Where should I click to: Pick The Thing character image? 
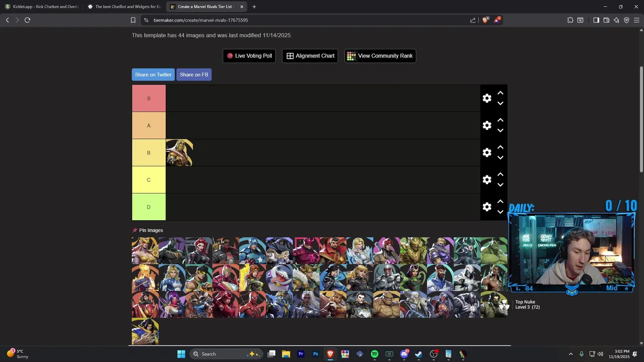click(x=386, y=304)
